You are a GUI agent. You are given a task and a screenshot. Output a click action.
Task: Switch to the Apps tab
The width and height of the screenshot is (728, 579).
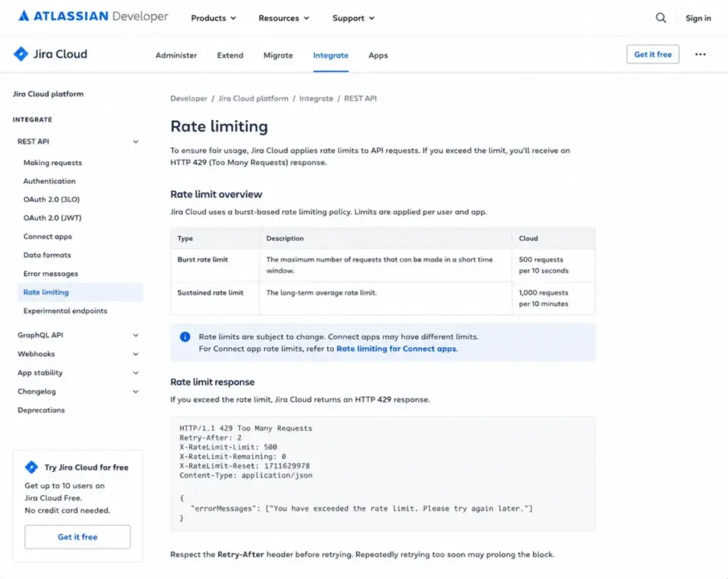378,55
